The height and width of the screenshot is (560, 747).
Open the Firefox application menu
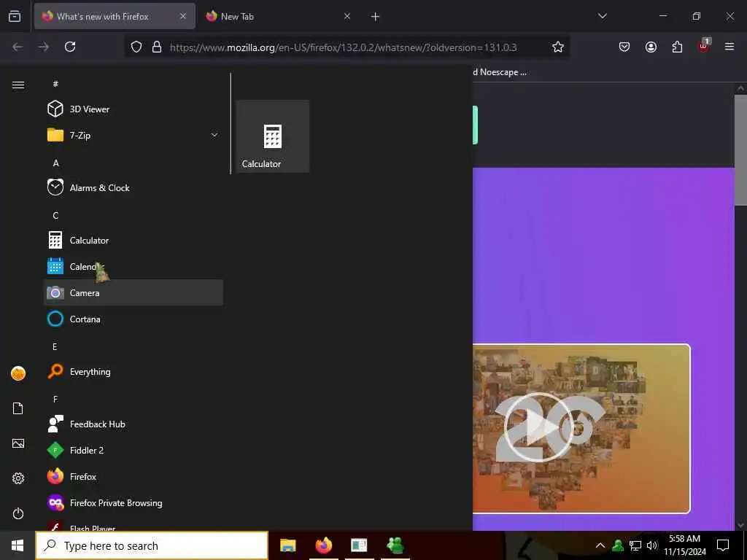click(x=729, y=47)
